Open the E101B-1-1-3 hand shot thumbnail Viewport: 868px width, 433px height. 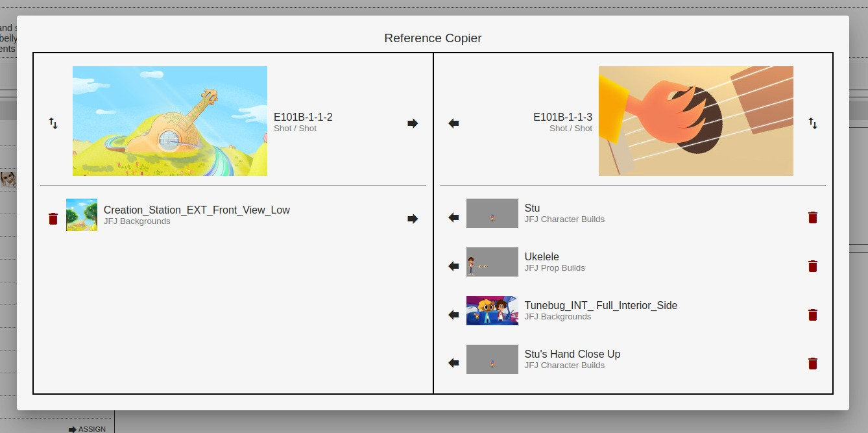(x=695, y=121)
